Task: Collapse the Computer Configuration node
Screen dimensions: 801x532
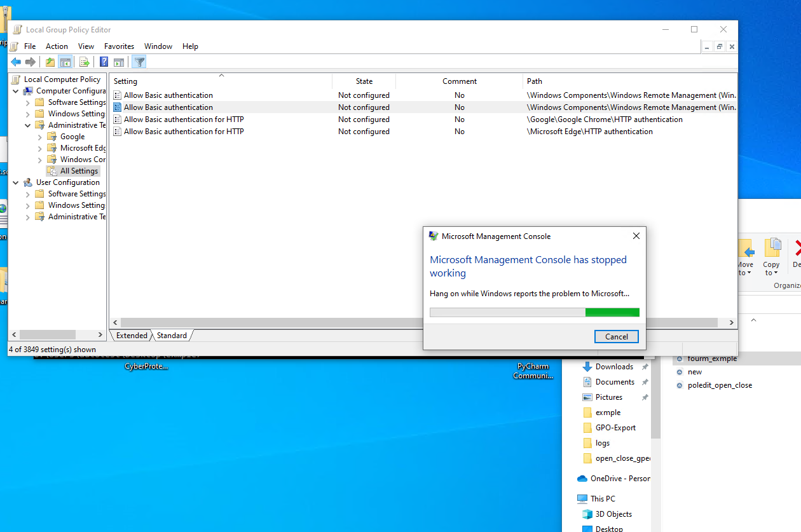Action: click(16, 91)
